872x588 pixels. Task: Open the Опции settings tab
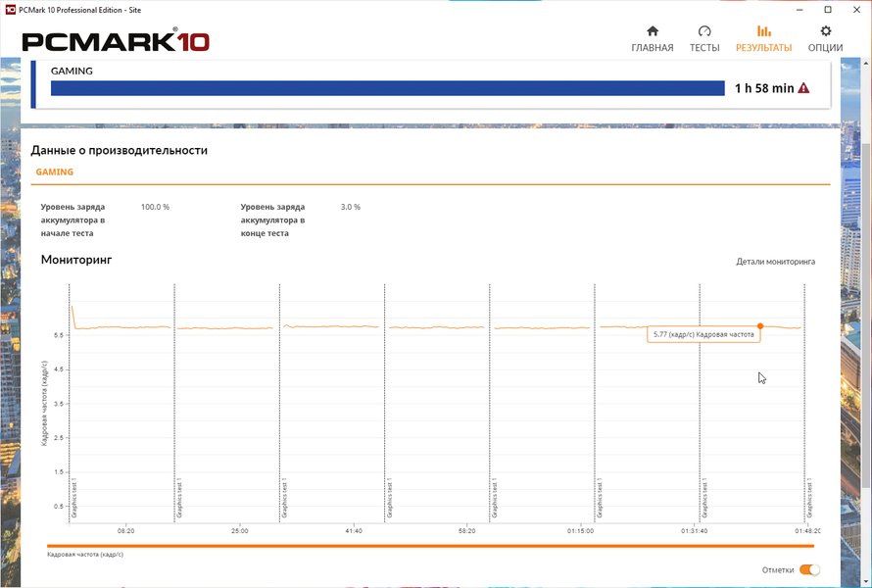(x=825, y=39)
